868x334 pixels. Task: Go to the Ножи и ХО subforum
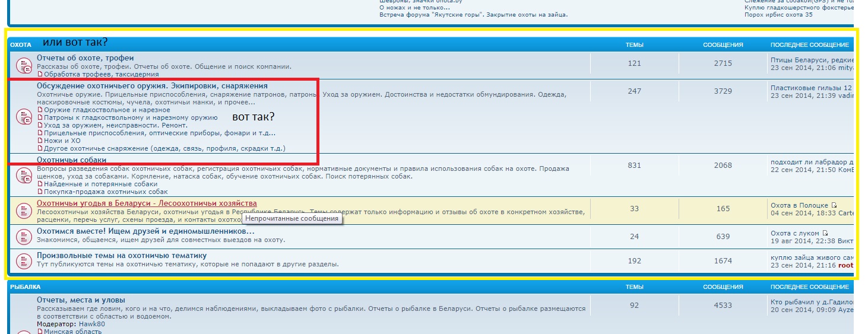click(62, 141)
